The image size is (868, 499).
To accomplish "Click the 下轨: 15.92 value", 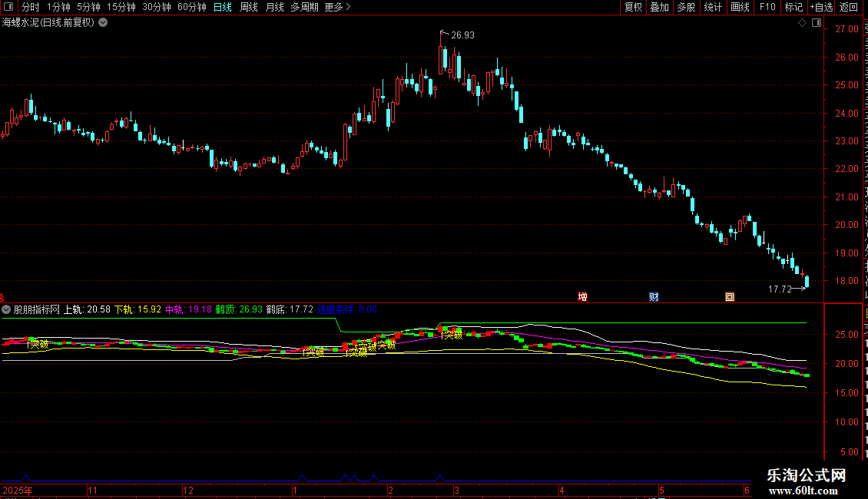I will 137,310.
